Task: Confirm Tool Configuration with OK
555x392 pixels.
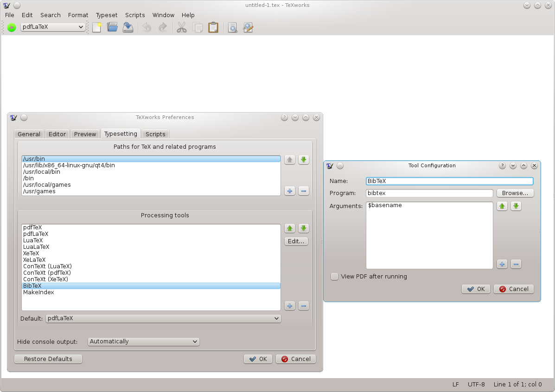Action: tap(476, 289)
